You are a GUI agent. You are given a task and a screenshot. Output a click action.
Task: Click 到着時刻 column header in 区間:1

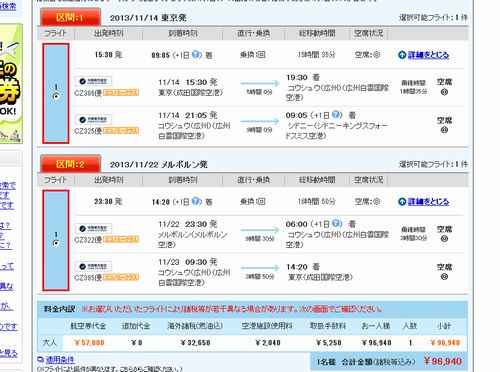[x=183, y=33]
